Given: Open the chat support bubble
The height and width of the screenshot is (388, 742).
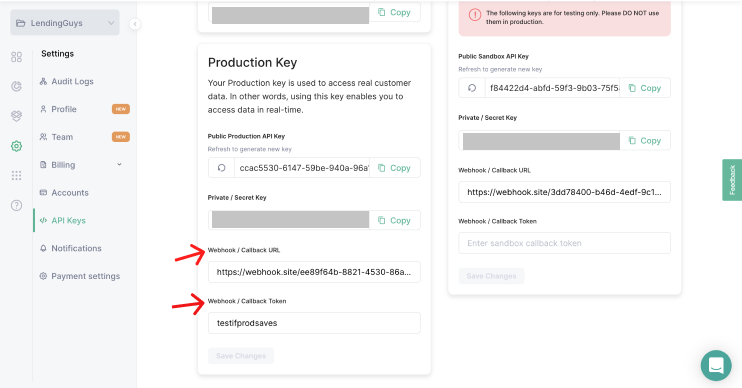Looking at the screenshot, I should [x=716, y=365].
